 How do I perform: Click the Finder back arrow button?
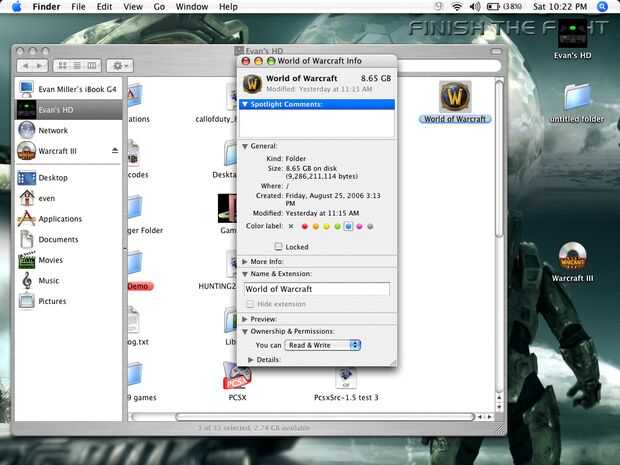tap(25, 66)
